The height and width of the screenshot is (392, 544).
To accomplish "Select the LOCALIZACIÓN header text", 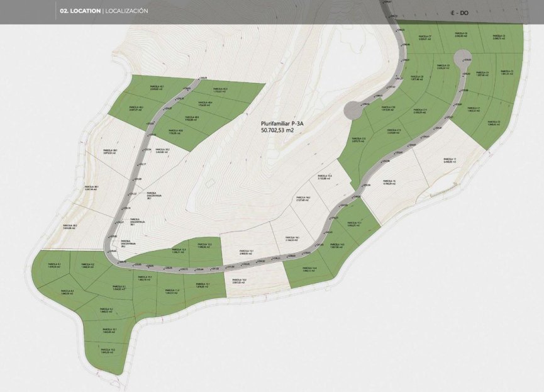I will pyautogui.click(x=126, y=10).
